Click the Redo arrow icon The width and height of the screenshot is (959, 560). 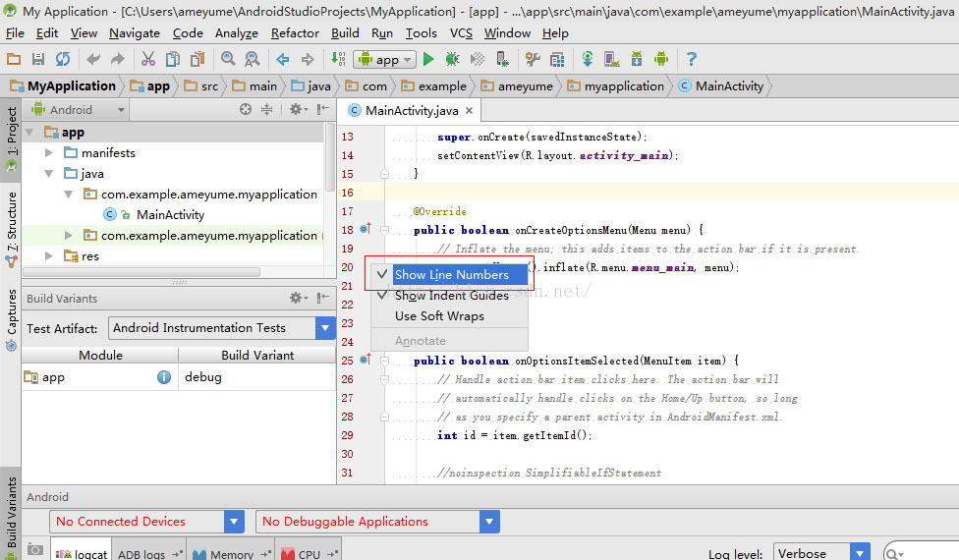(x=118, y=59)
